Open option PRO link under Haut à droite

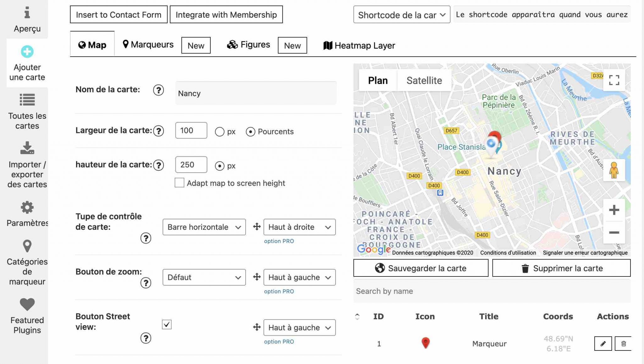[x=279, y=241]
